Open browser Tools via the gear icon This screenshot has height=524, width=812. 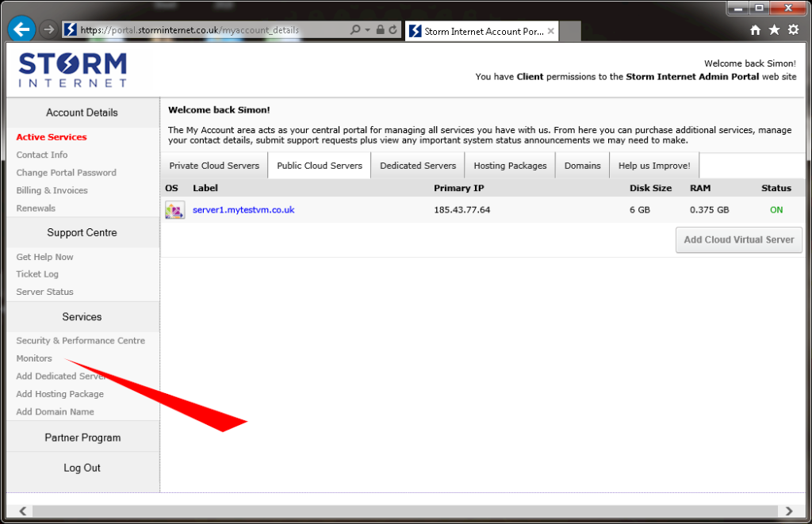(x=793, y=29)
